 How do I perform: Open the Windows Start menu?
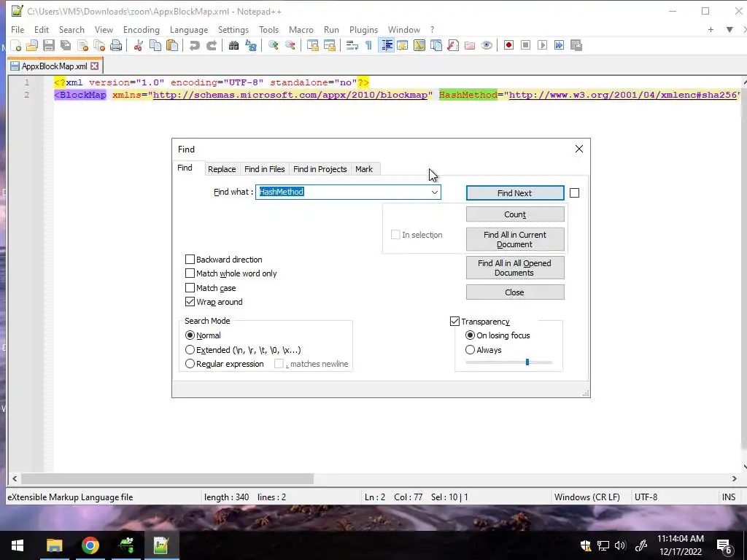coord(18,545)
